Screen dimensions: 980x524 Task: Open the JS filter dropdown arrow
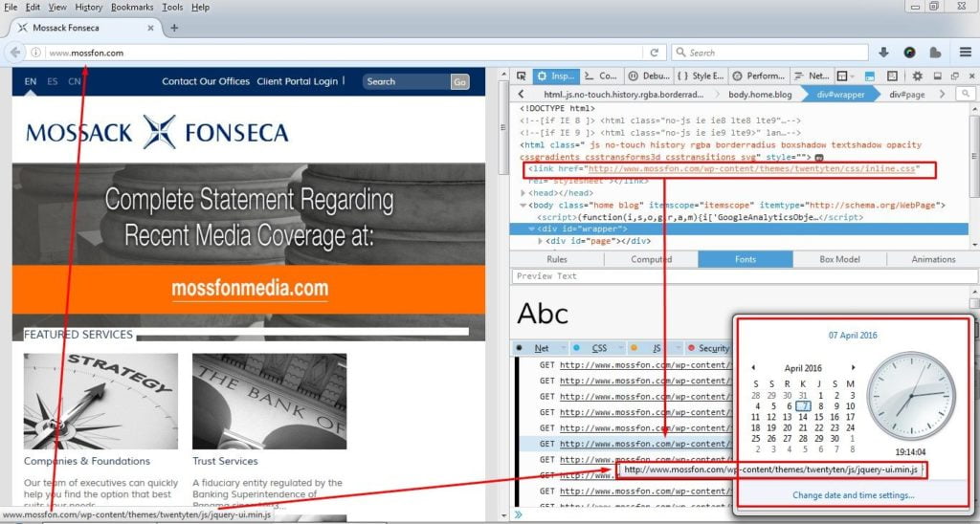pos(679,348)
